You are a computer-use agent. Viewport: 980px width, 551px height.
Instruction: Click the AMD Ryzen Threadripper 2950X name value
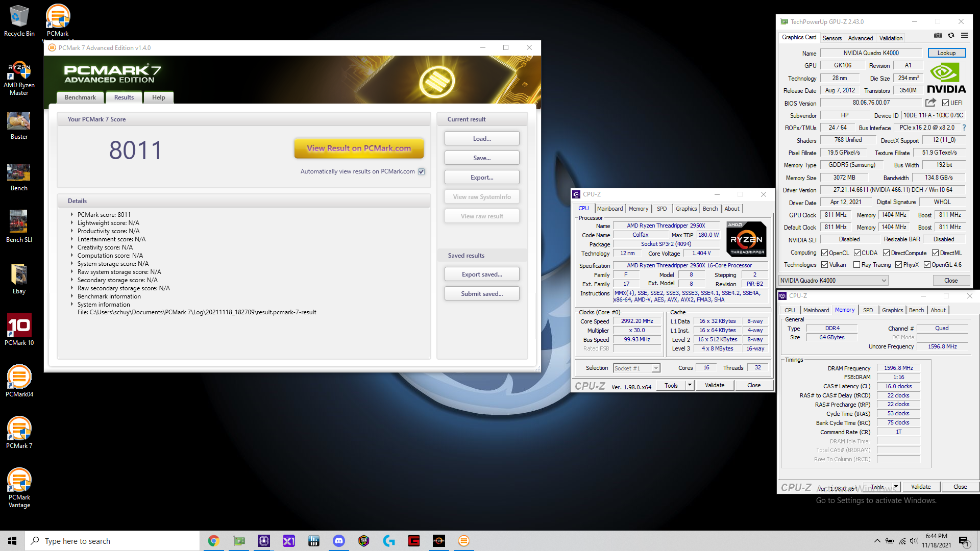[x=666, y=226]
